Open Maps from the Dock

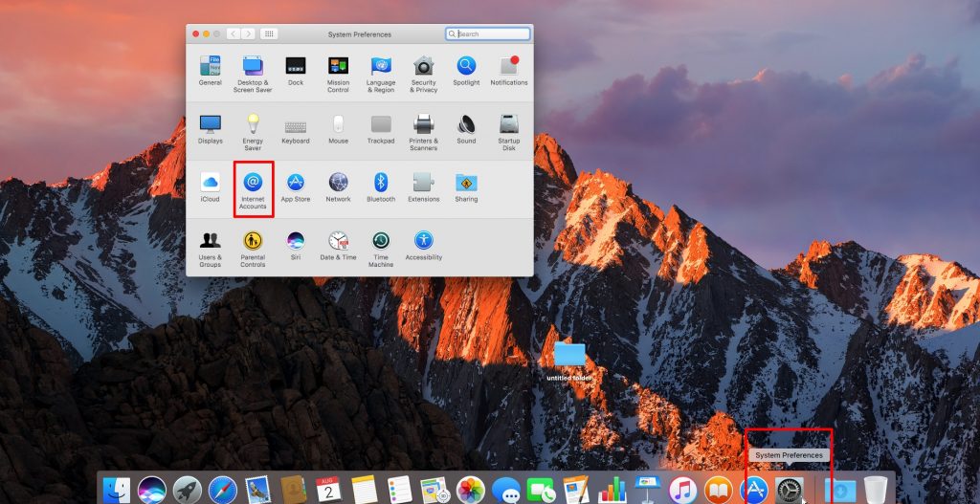click(434, 491)
